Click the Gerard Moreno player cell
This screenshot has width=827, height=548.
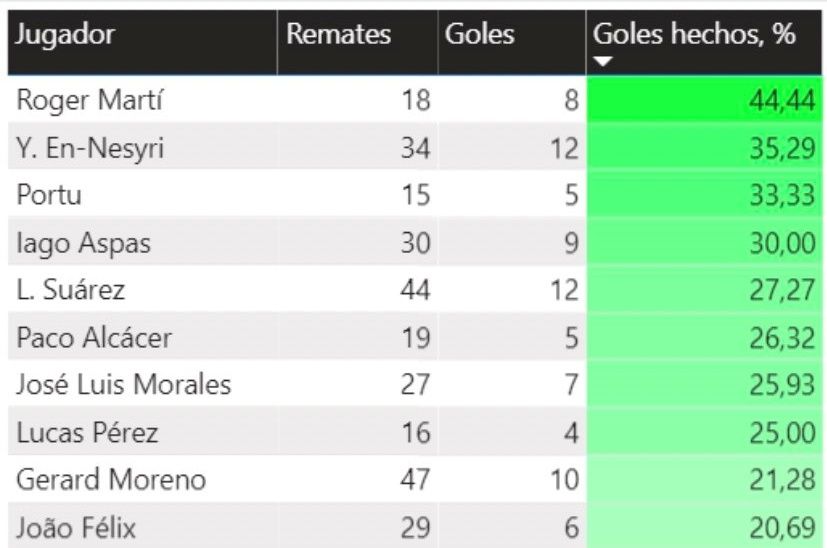point(111,480)
